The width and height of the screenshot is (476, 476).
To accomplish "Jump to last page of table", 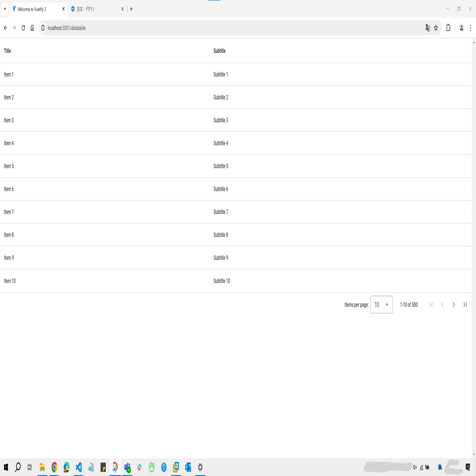I will pos(465,305).
